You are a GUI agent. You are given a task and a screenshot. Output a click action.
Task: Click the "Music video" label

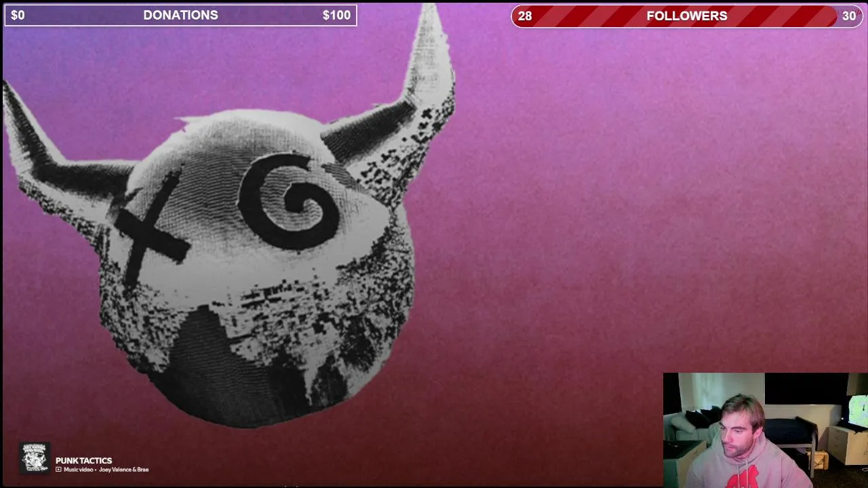click(78, 470)
